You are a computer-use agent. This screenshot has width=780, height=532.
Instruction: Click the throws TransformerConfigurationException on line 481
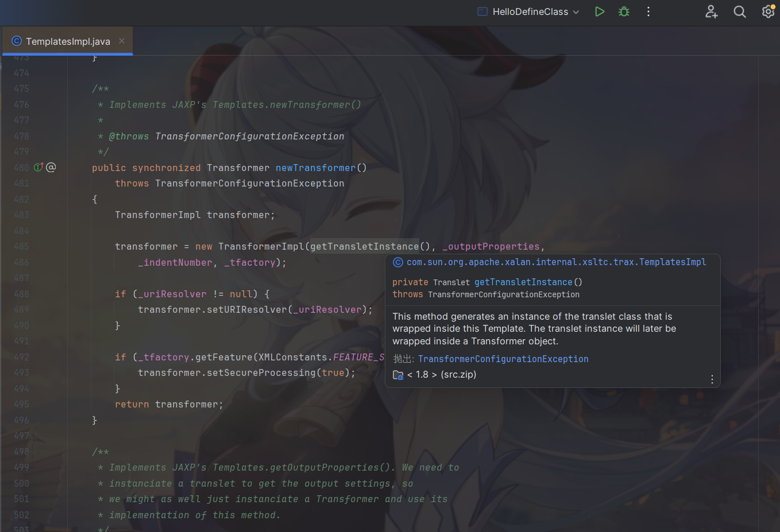230,184
